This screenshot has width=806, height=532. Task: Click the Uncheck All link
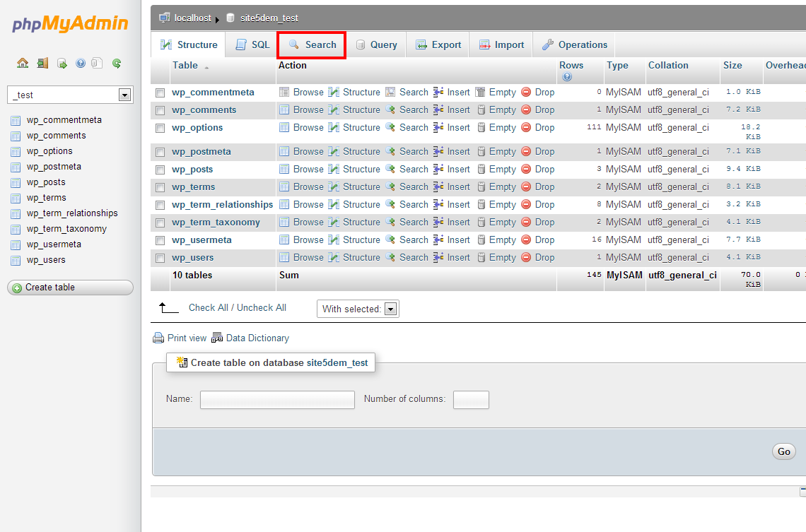tap(262, 307)
